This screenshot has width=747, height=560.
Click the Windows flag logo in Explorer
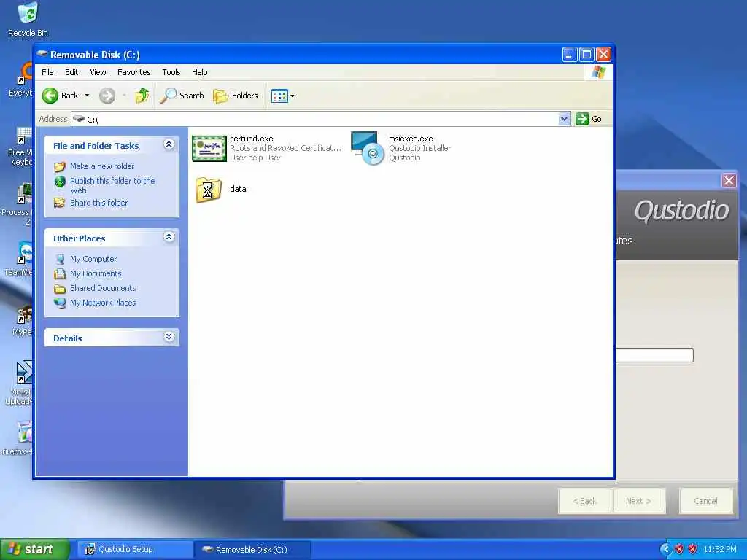click(x=598, y=72)
